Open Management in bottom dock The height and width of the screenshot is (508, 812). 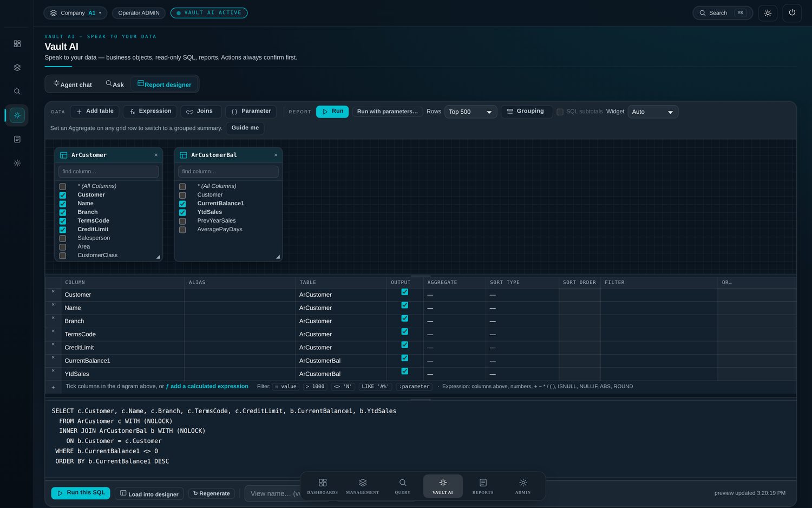point(363,486)
